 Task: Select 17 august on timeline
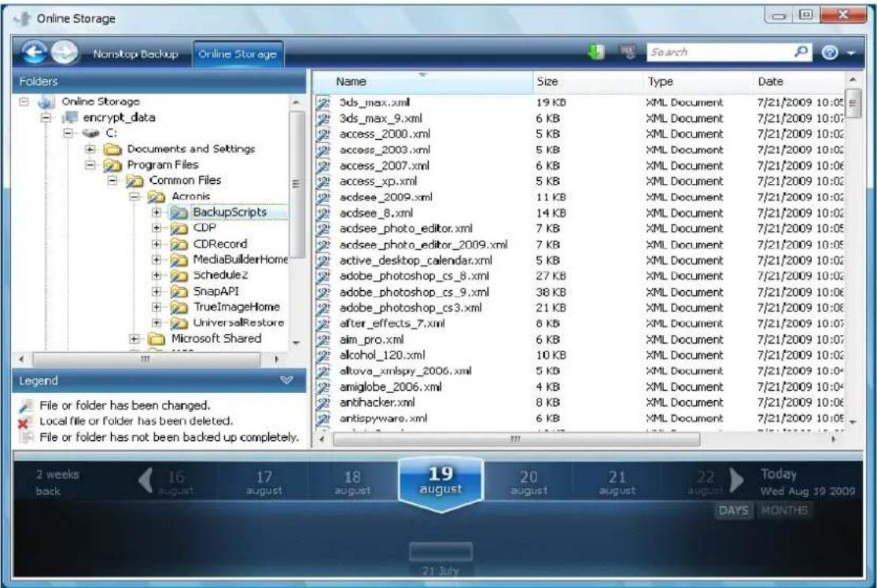(x=264, y=483)
